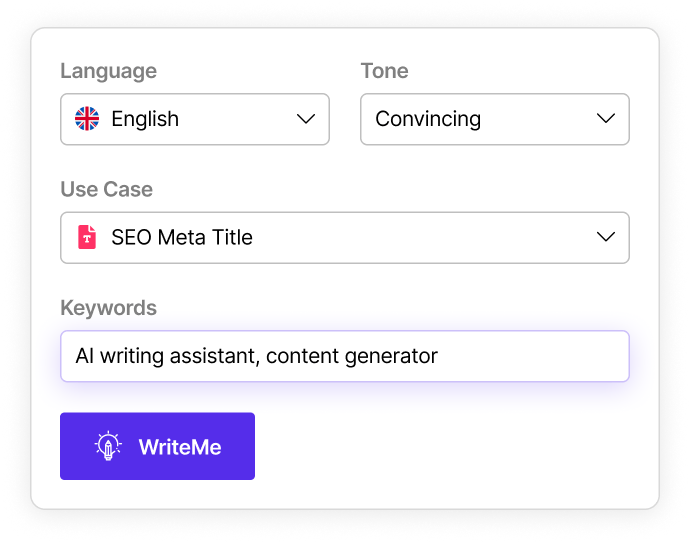Click the red SEO document icon

[x=87, y=237]
